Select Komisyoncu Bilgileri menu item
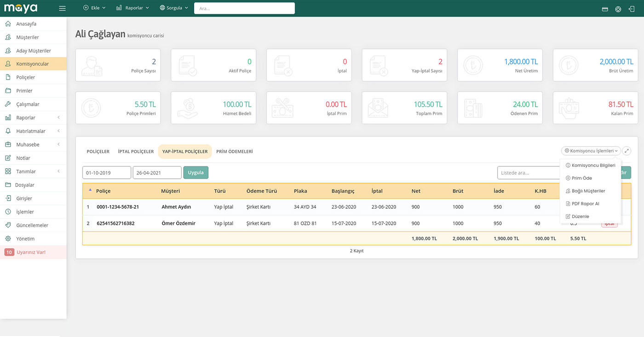 [x=590, y=166]
